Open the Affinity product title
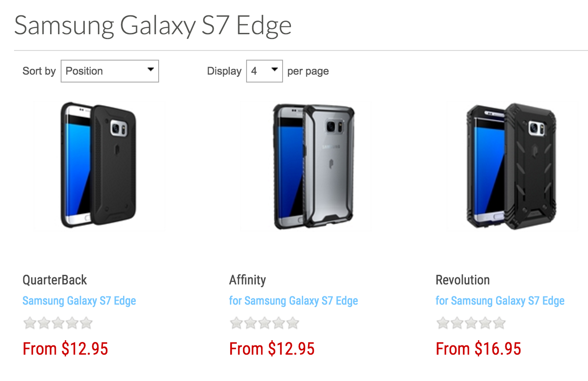Screen dimensions: 588x381 coord(247,280)
